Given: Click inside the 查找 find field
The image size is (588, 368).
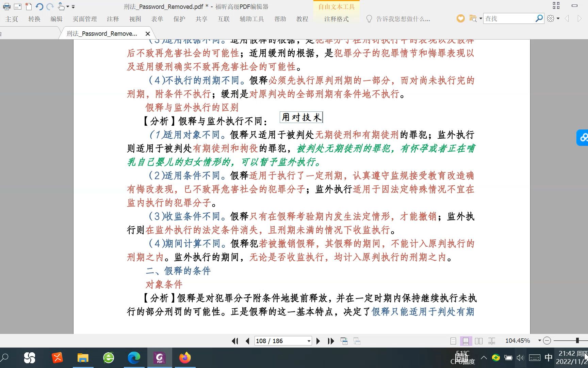Looking at the screenshot, I should tap(509, 19).
